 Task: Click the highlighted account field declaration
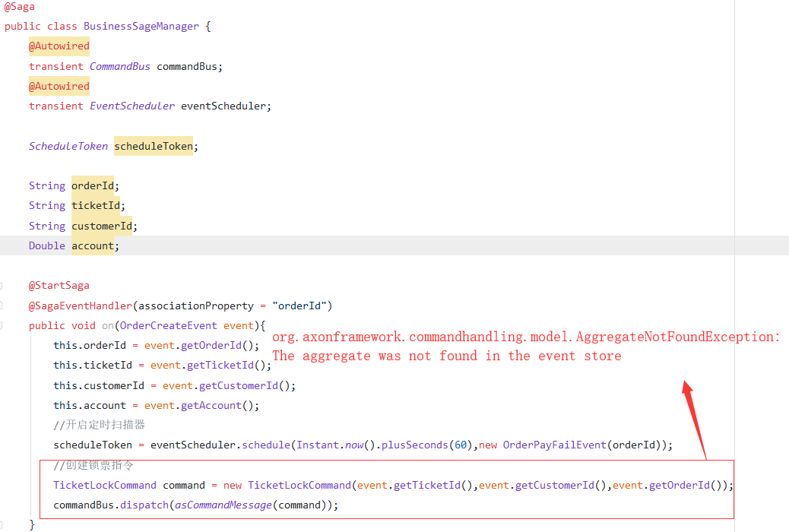click(x=93, y=245)
